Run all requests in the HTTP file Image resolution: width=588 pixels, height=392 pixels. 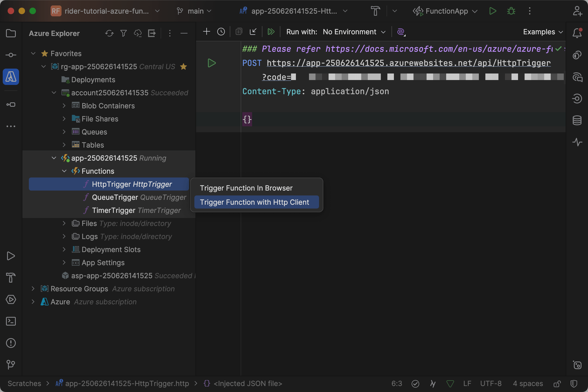click(x=271, y=32)
